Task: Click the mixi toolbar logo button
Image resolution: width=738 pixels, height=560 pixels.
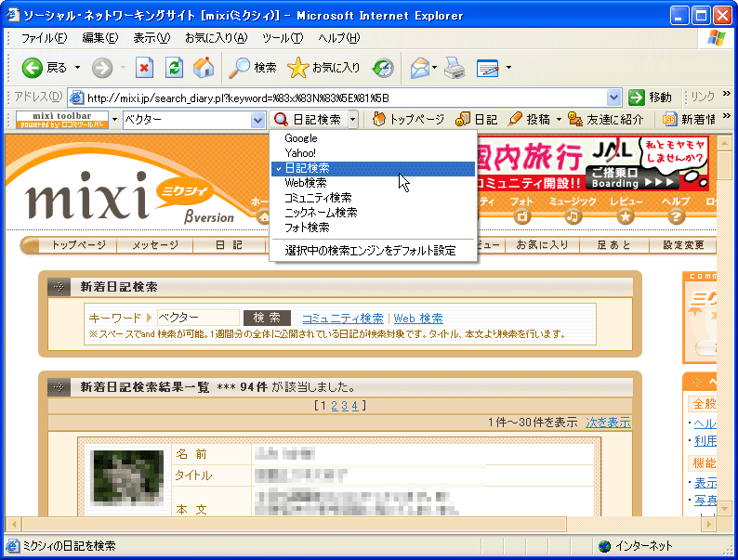Action: coord(62,120)
